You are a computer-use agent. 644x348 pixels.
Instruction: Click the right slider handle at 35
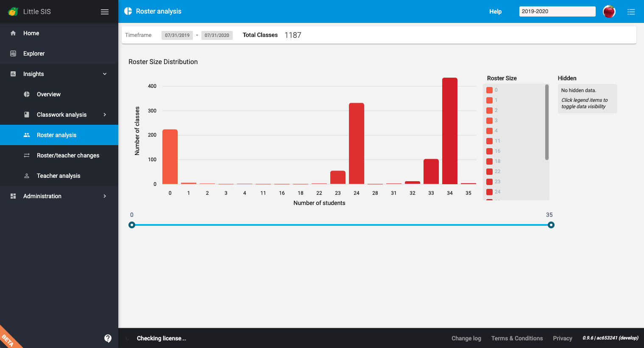click(x=551, y=225)
